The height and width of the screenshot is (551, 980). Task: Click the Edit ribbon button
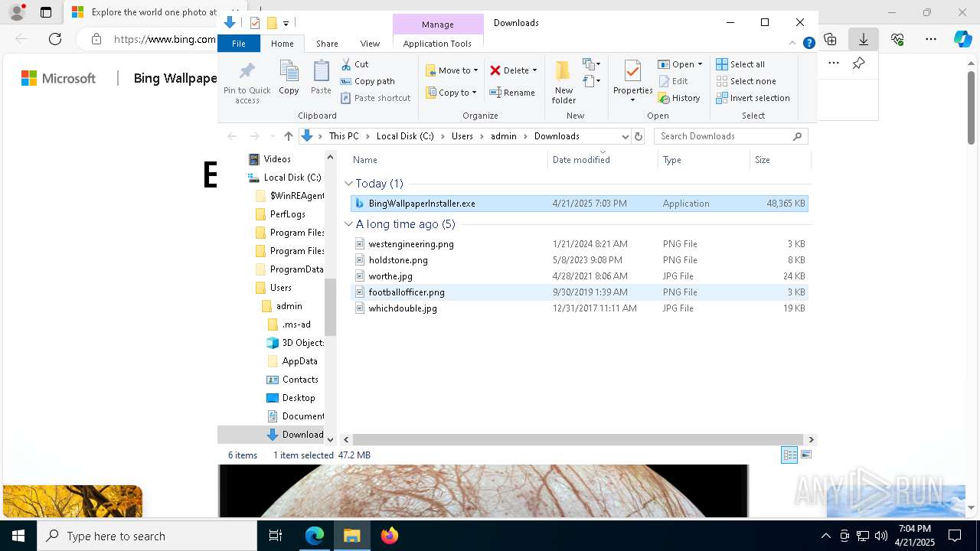tap(674, 81)
